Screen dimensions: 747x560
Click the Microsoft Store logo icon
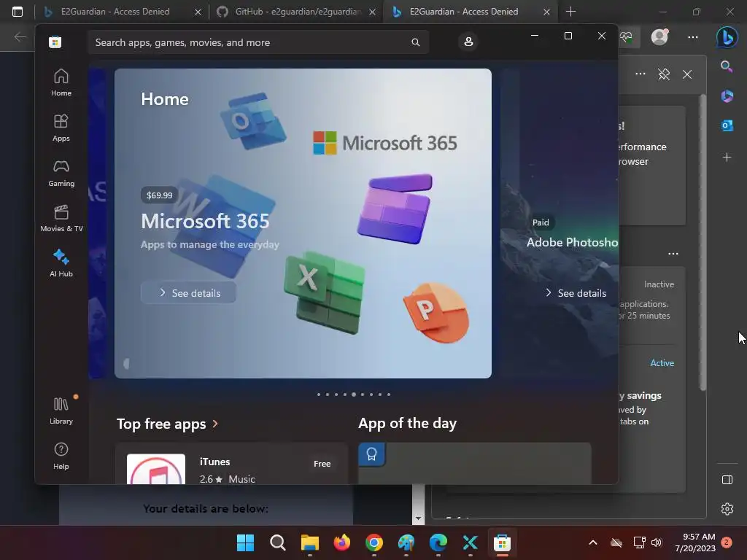tap(55, 42)
